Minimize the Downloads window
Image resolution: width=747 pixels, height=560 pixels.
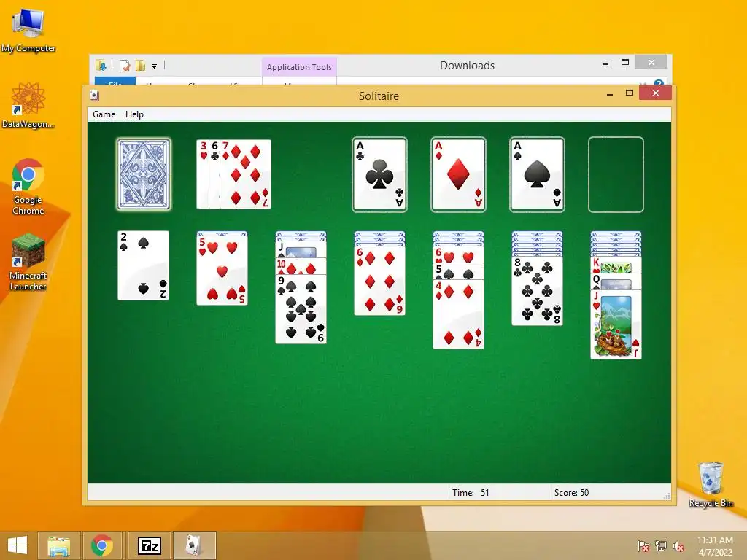click(605, 63)
